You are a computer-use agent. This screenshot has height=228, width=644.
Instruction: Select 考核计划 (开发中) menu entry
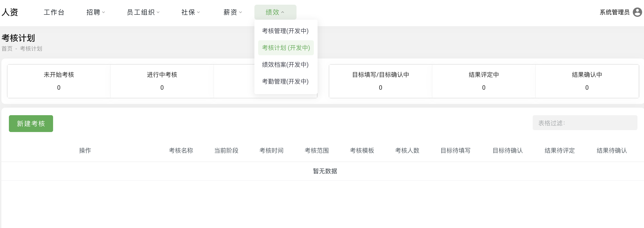(x=286, y=48)
